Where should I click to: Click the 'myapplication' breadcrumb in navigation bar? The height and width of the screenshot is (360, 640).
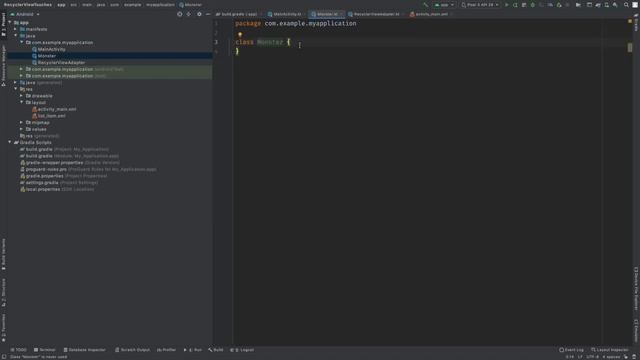tap(160, 5)
